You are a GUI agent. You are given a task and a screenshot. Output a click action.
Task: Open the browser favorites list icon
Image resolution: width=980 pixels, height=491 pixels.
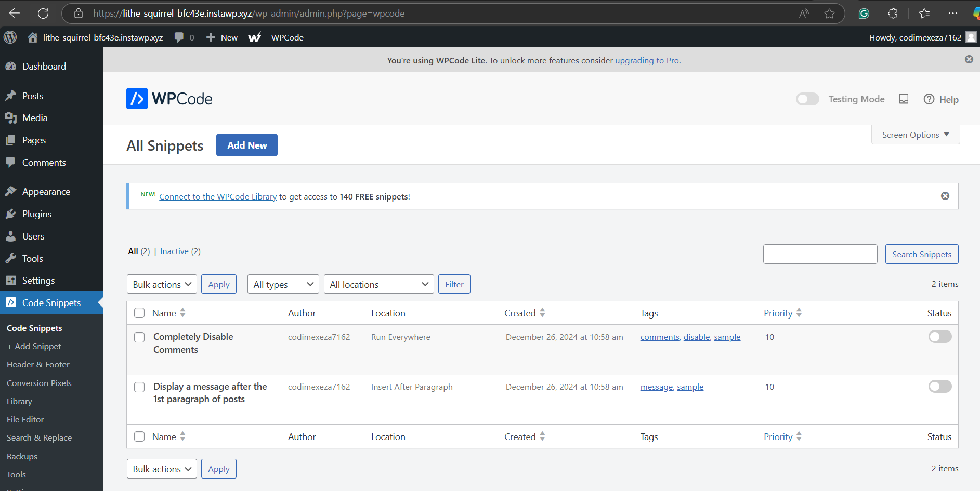pos(924,14)
